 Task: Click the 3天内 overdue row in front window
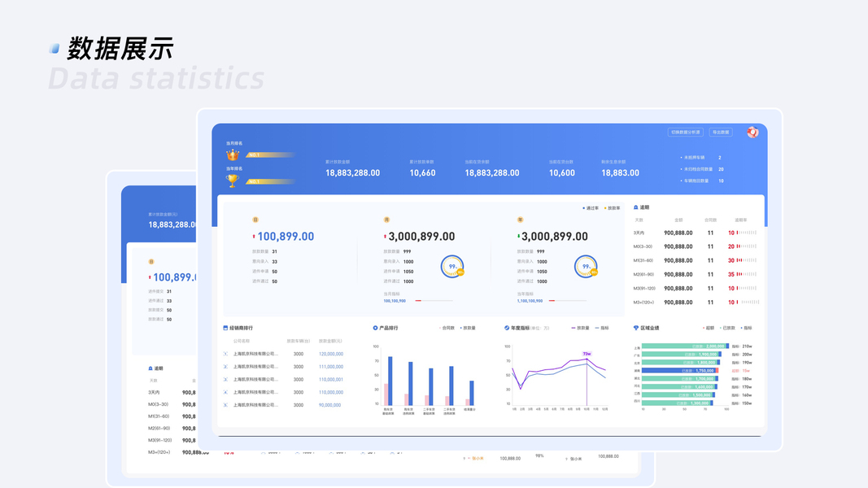pos(696,233)
